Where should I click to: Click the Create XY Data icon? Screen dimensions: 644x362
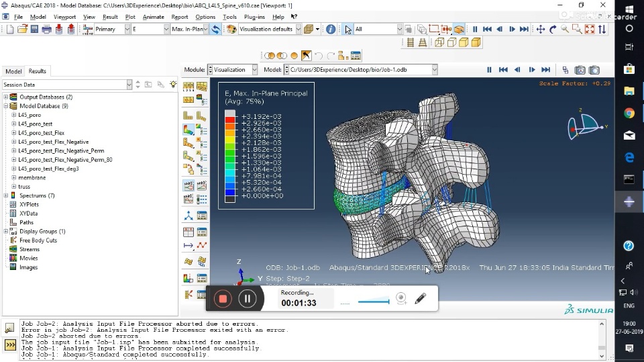click(189, 232)
